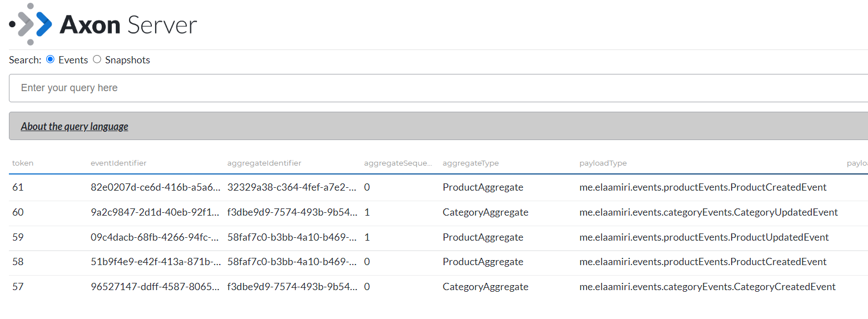
Task: Click the eventIdentifier column header
Action: coord(119,163)
